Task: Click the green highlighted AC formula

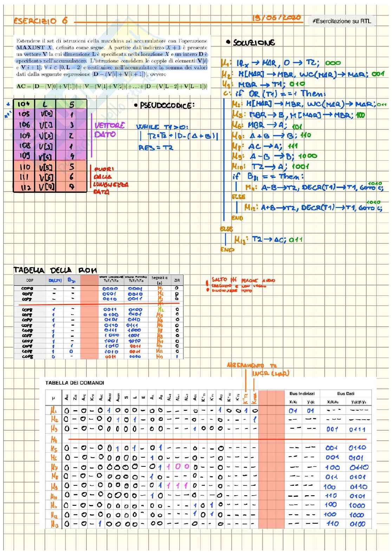Action: coord(112,86)
